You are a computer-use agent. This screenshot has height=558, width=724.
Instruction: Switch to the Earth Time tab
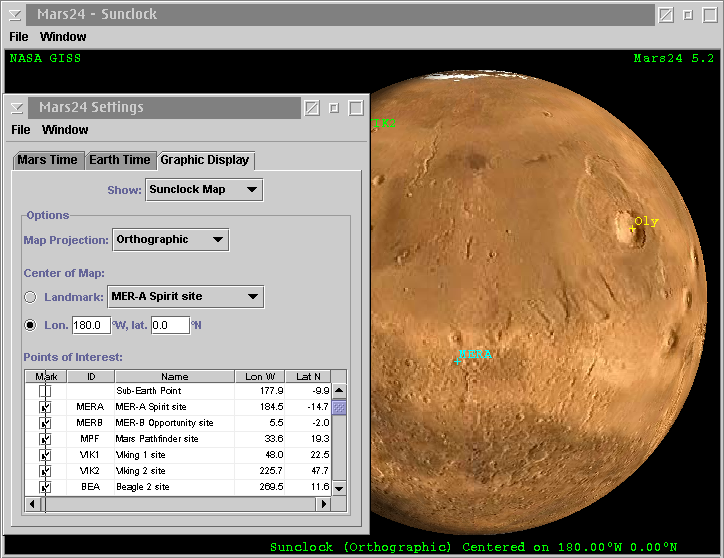point(120,160)
